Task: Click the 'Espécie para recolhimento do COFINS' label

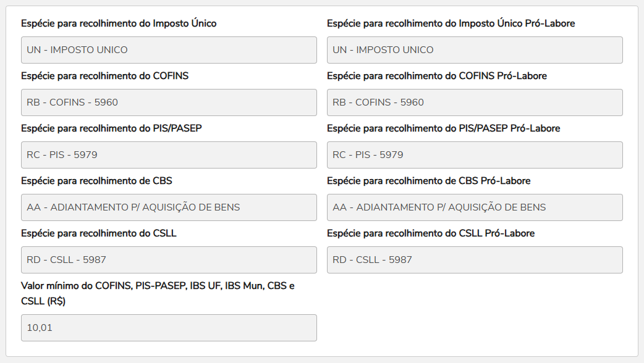Action: pyautogui.click(x=104, y=76)
